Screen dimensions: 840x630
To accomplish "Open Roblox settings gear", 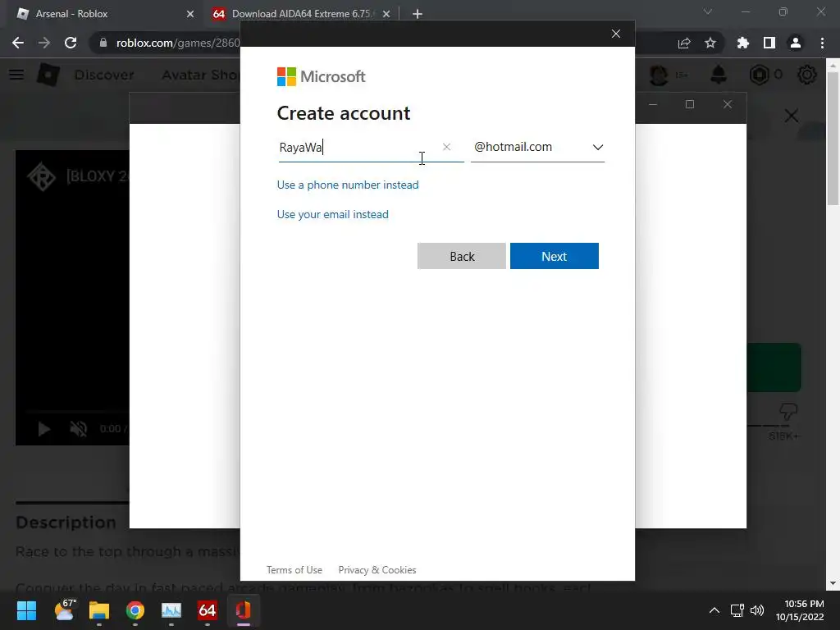I will pyautogui.click(x=807, y=75).
